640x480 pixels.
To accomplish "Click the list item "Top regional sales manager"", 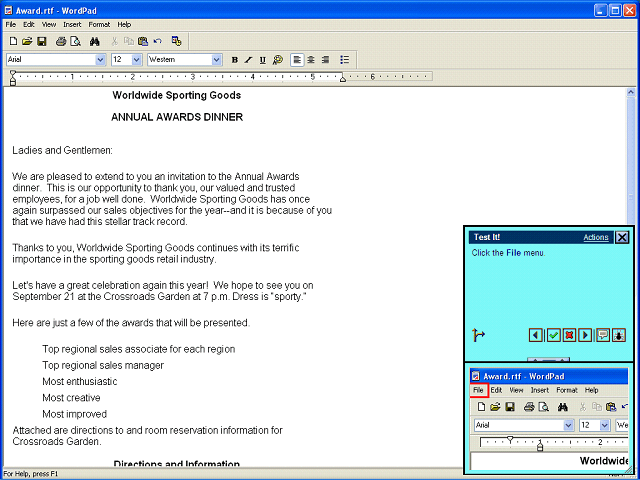I will tap(103, 365).
